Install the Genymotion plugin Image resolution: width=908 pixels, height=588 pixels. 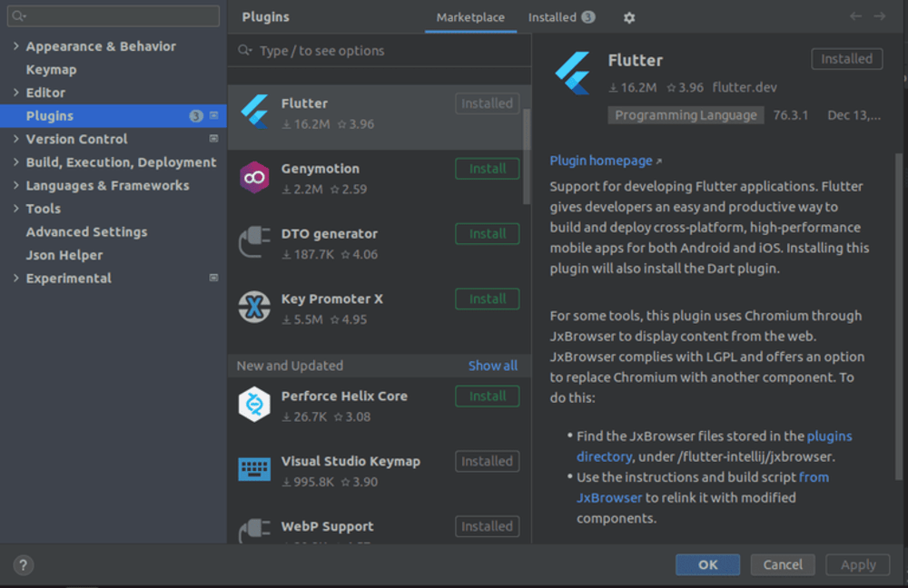tap(487, 169)
